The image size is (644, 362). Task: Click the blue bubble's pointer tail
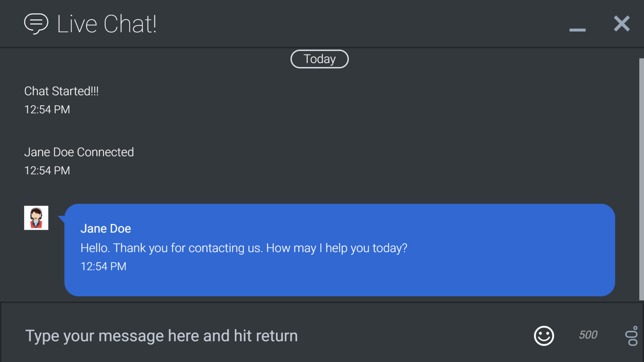click(x=62, y=219)
